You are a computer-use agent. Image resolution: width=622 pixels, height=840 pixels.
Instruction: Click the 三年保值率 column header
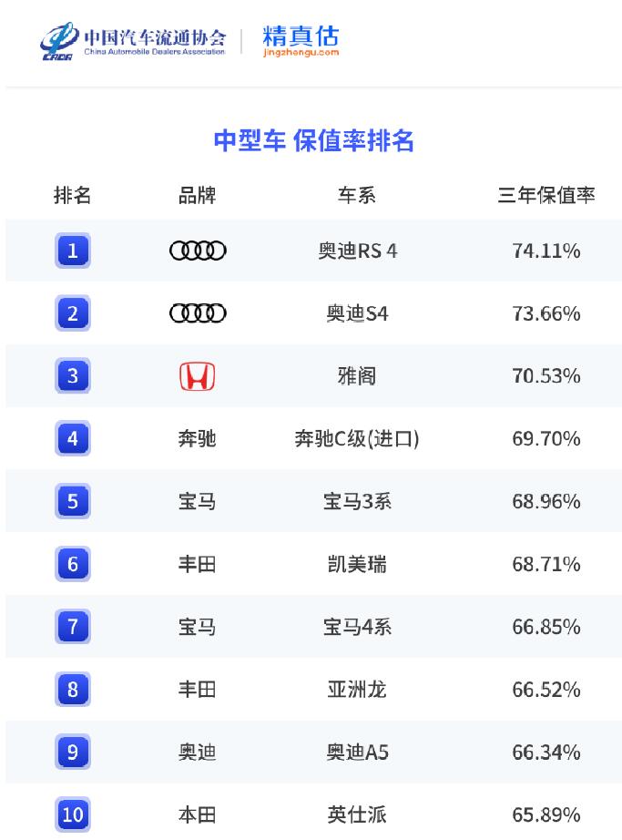tap(546, 195)
